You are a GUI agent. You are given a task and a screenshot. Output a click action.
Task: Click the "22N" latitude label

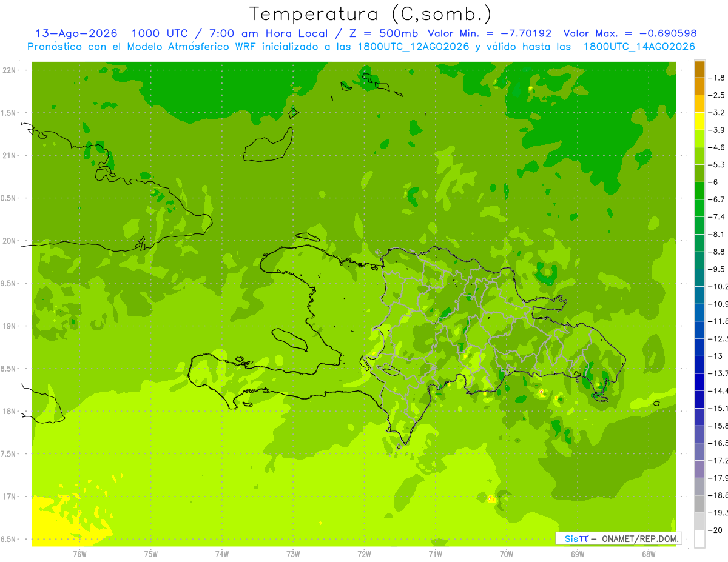(x=10, y=70)
